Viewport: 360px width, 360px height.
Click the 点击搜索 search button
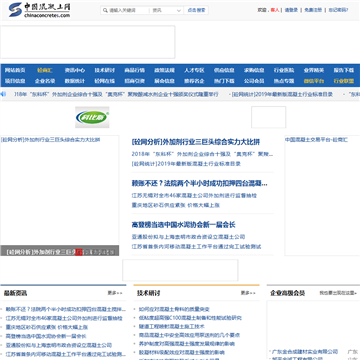coord(196,10)
